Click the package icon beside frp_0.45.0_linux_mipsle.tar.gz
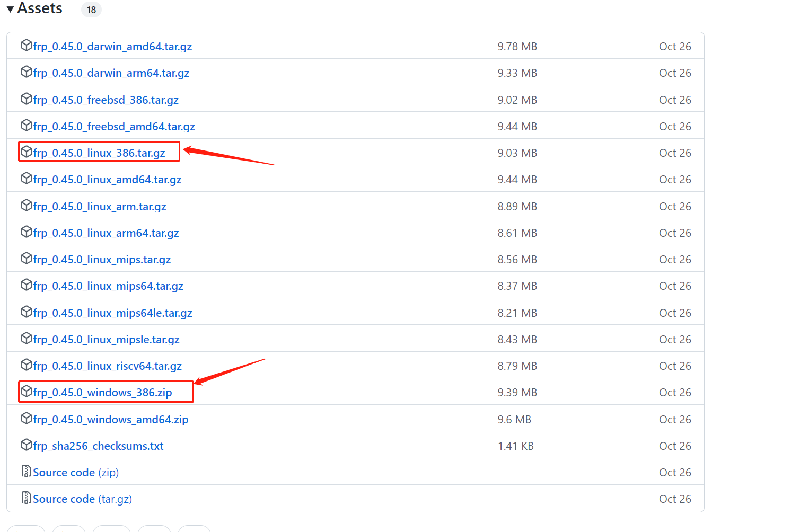The image size is (791, 532). pos(27,338)
